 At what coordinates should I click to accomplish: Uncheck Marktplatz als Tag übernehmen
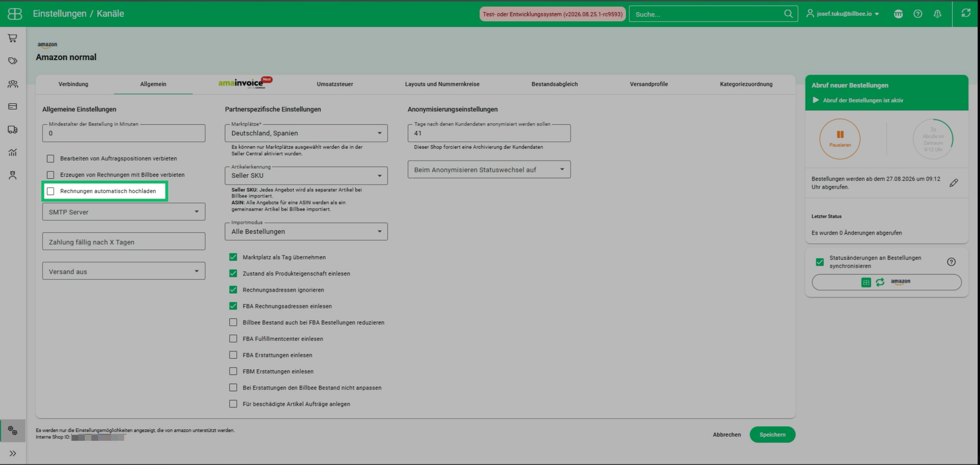(233, 257)
